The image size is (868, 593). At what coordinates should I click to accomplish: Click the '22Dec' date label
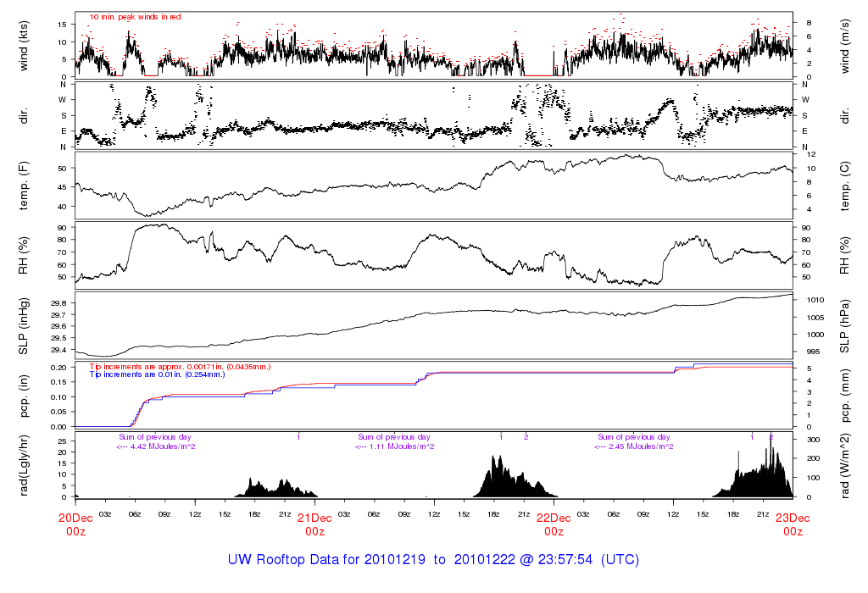point(554,518)
